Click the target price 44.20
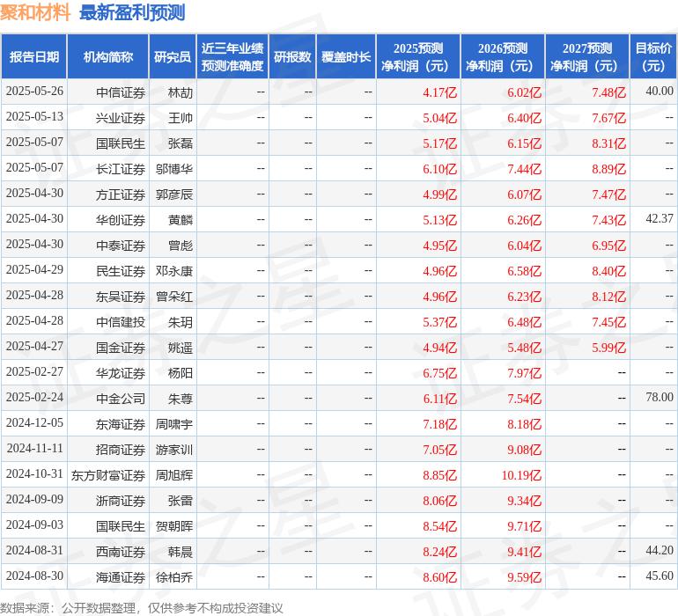The height and width of the screenshot is (616, 678). pos(660,550)
